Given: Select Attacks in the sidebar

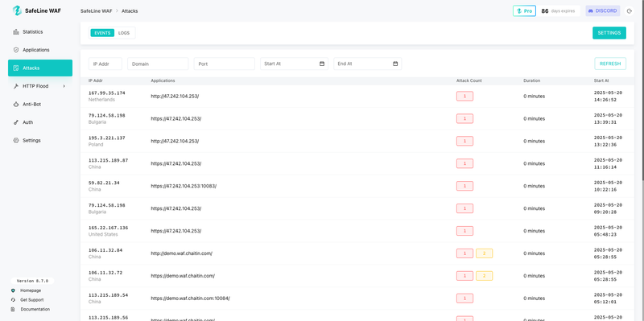Looking at the screenshot, I should tap(40, 68).
